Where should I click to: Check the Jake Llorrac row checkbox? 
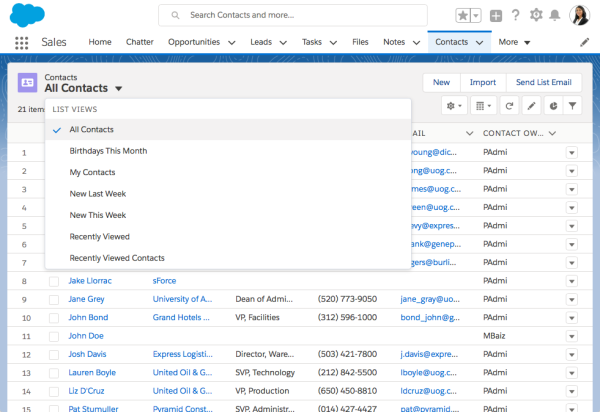[54, 282]
